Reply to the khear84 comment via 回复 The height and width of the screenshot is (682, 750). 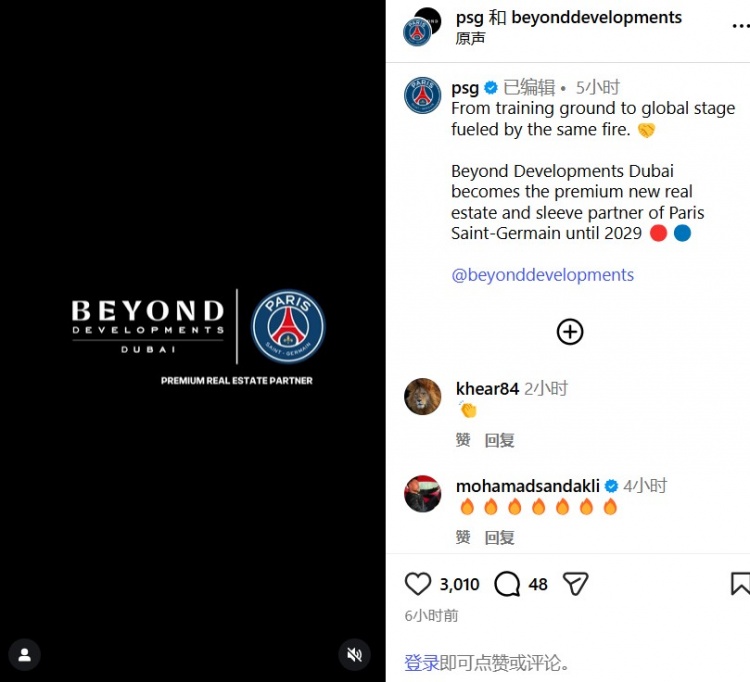(499, 440)
